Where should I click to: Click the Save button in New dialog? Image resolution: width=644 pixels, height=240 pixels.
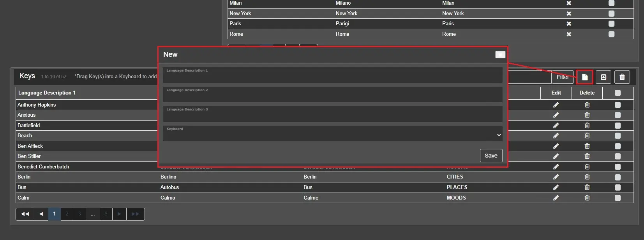(x=491, y=156)
